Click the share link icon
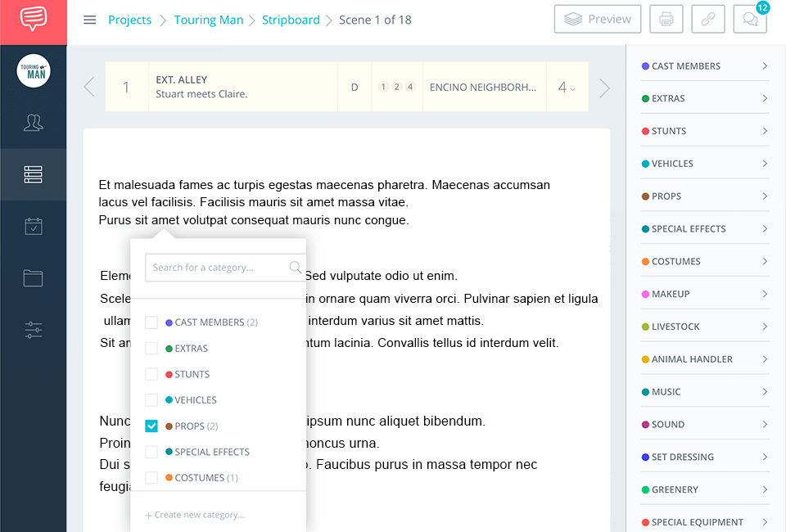 pyautogui.click(x=707, y=18)
